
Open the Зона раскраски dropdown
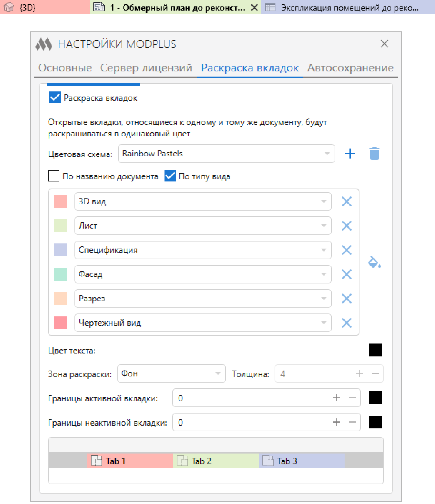click(x=217, y=374)
